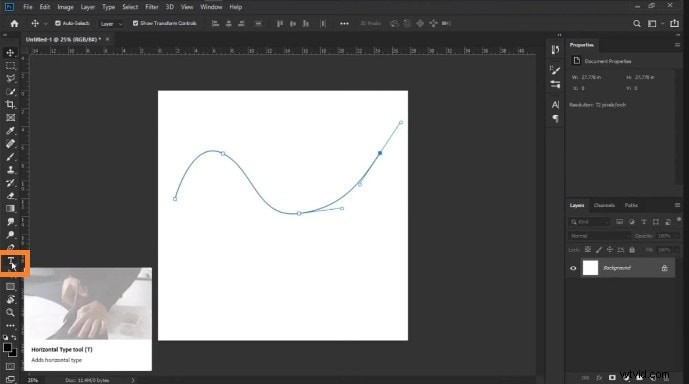Open the Properties panel menu

[x=677, y=45]
